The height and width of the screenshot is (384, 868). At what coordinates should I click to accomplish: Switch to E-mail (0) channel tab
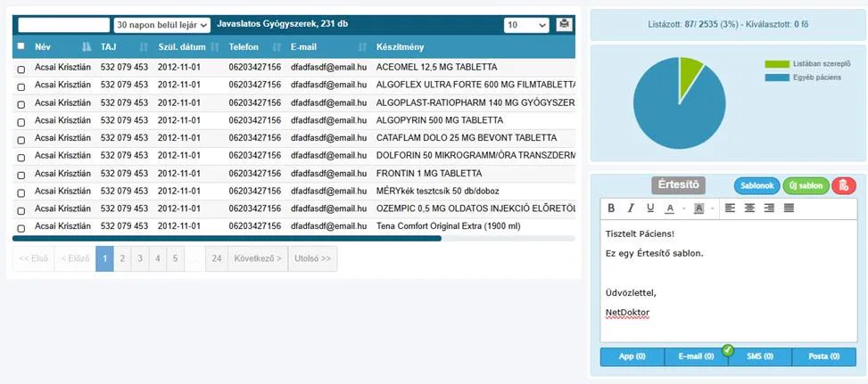(697, 356)
